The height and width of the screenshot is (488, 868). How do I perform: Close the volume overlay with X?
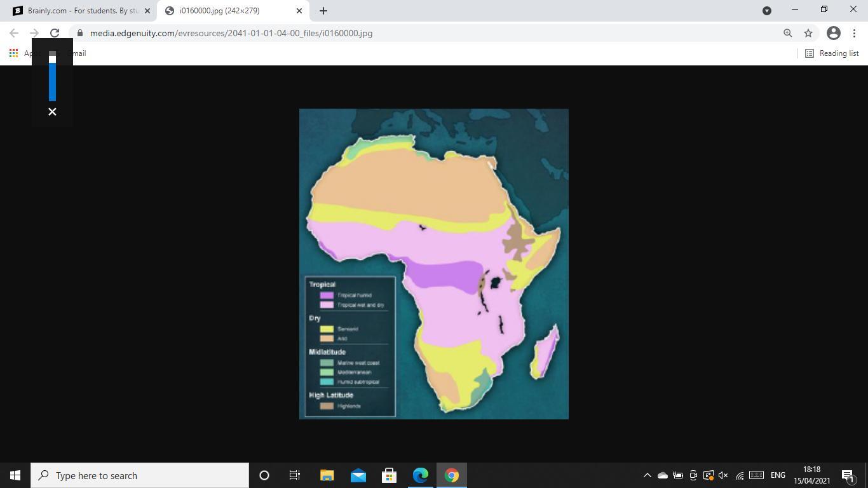(52, 112)
